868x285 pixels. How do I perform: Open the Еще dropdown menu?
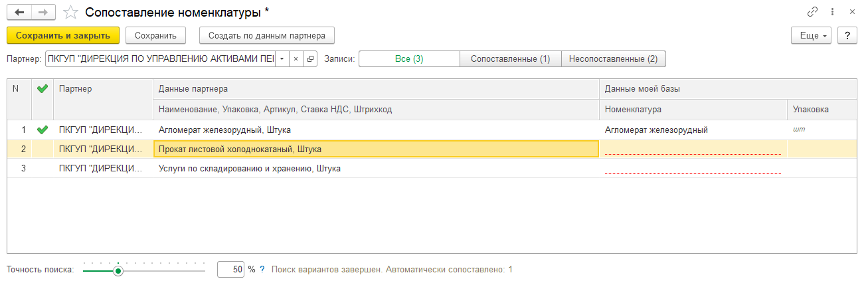tap(812, 35)
